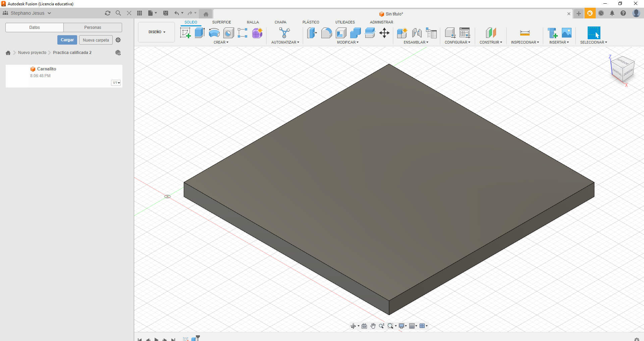
Task: Activate the Select tool icon
Action: click(x=594, y=33)
